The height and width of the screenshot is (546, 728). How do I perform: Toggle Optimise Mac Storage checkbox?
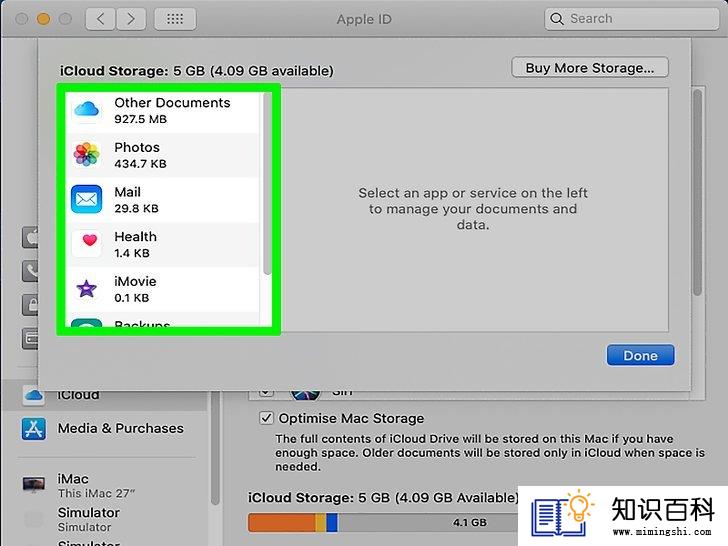(x=266, y=418)
